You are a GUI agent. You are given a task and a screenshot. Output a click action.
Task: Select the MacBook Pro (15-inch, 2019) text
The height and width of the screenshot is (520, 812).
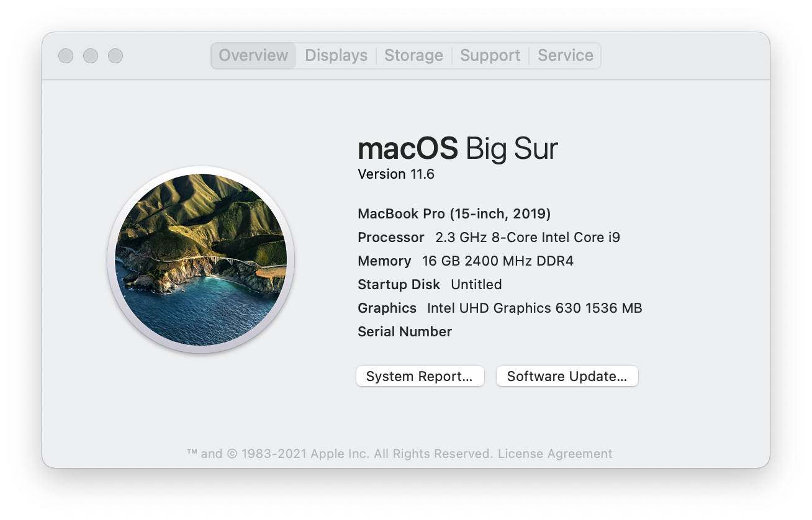[x=454, y=214]
